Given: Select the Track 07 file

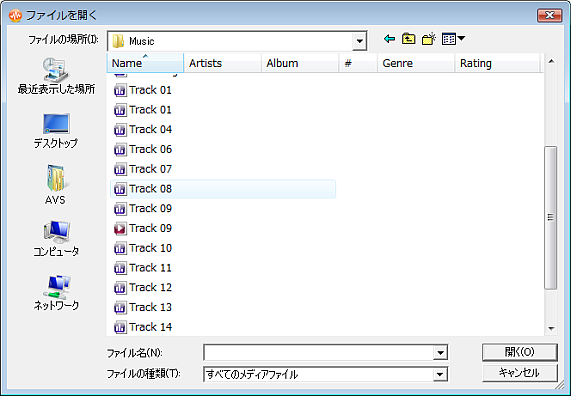Looking at the screenshot, I should click(143, 169).
